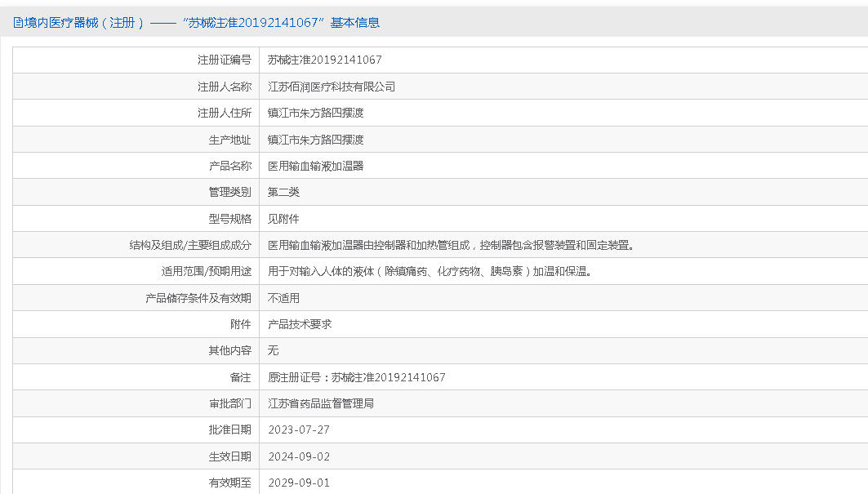Click the 其他内容 value 无
Image resolution: width=868 pixels, height=494 pixels.
pos(274,350)
